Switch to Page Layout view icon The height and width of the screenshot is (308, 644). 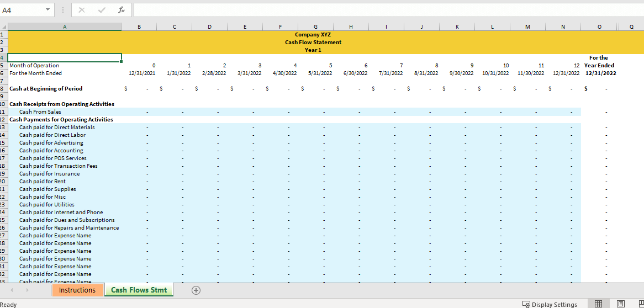point(620,304)
